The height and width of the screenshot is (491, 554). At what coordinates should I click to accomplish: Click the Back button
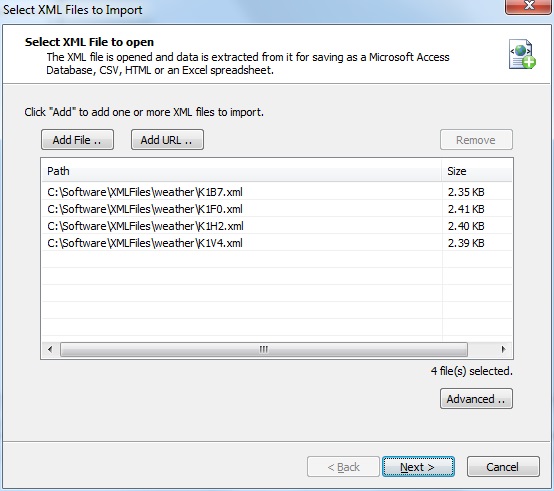(x=343, y=467)
